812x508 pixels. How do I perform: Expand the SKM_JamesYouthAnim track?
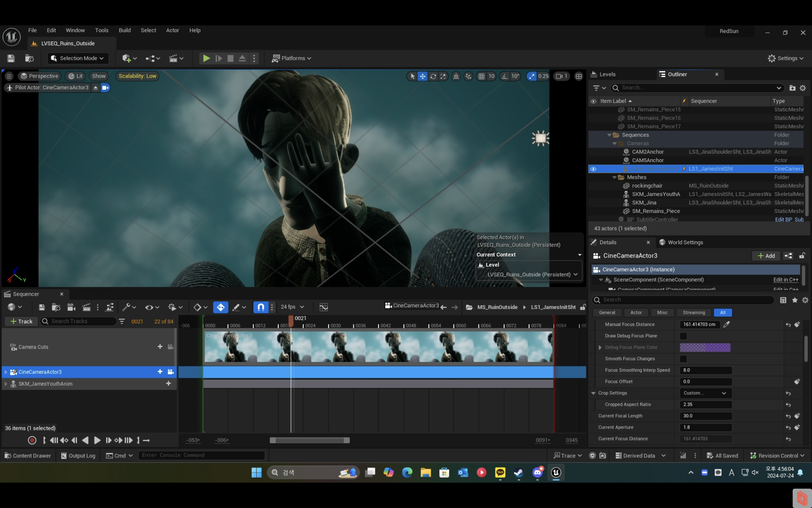[6, 384]
